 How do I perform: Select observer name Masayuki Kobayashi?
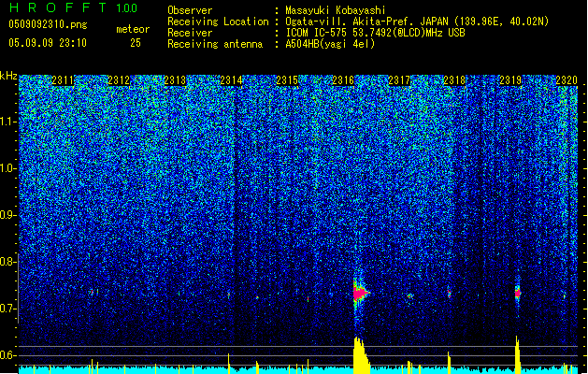(x=336, y=10)
